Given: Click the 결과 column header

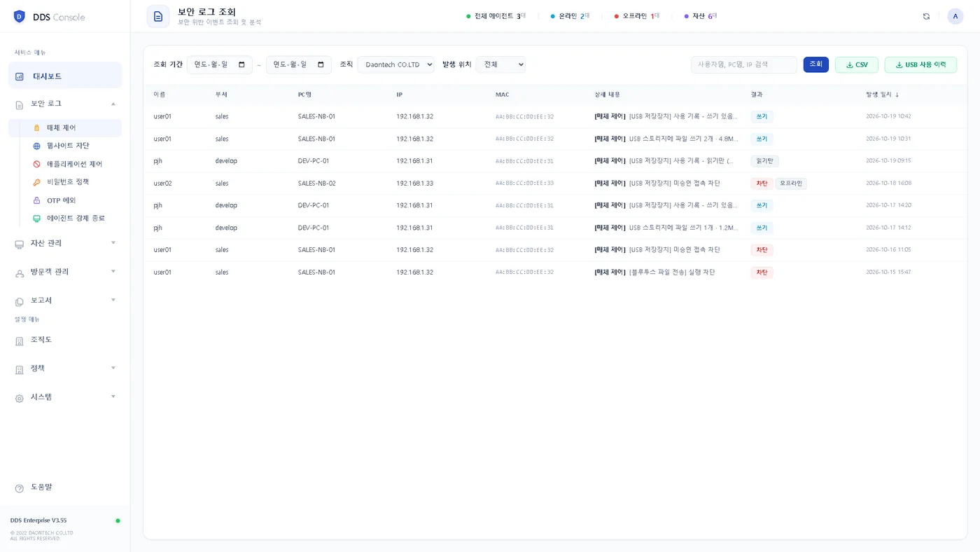Looking at the screenshot, I should tap(757, 95).
